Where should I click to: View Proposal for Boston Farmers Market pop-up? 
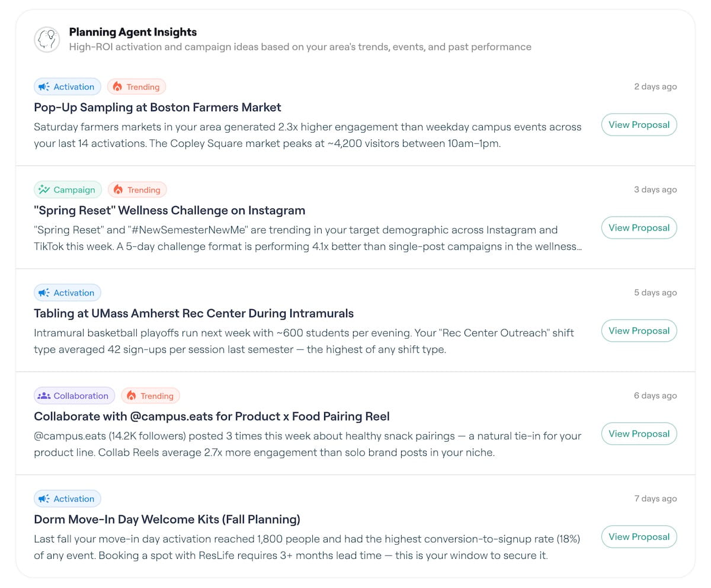639,125
